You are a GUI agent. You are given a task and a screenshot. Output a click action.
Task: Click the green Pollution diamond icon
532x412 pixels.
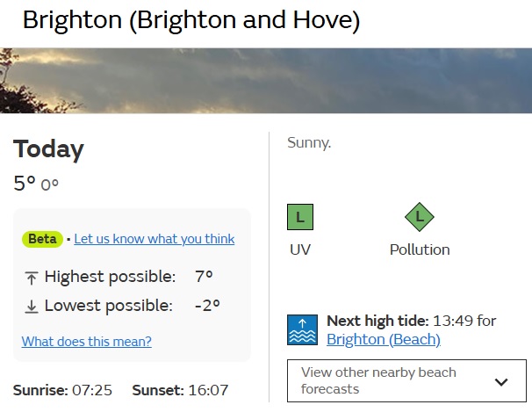(420, 217)
